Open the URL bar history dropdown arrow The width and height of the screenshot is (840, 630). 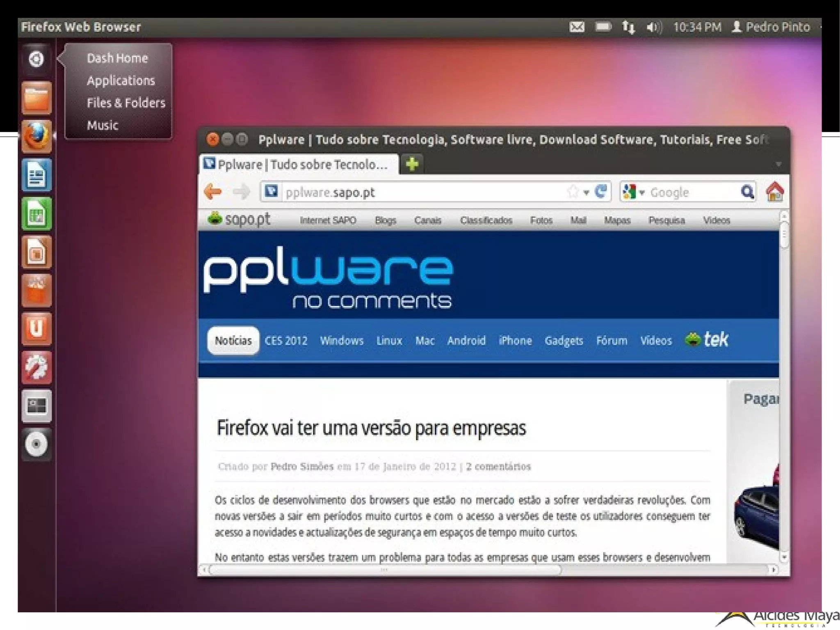pyautogui.click(x=587, y=192)
